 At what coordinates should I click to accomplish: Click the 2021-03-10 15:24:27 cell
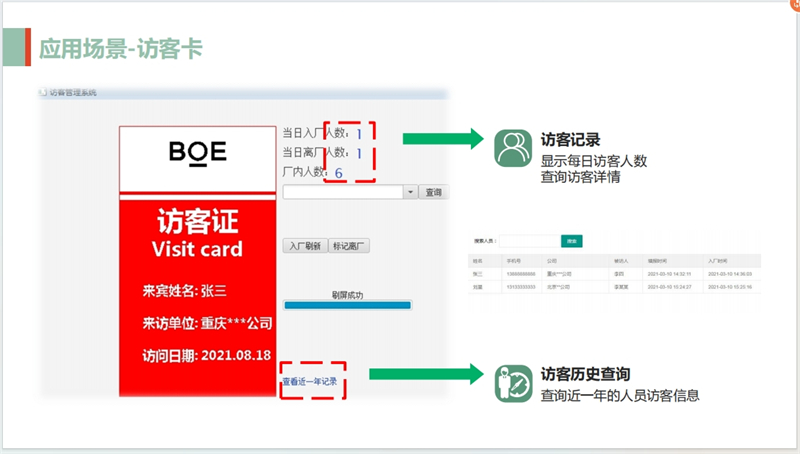pos(669,287)
